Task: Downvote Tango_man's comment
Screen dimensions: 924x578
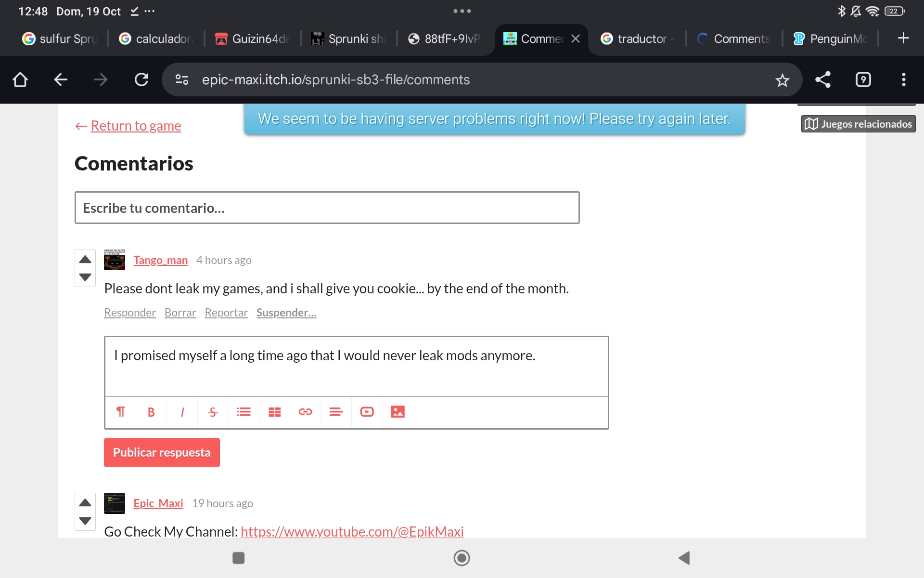Action: pyautogui.click(x=85, y=277)
